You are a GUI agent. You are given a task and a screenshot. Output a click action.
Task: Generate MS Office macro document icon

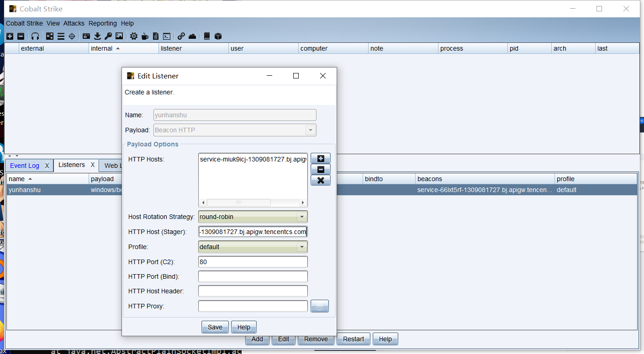[x=156, y=36]
